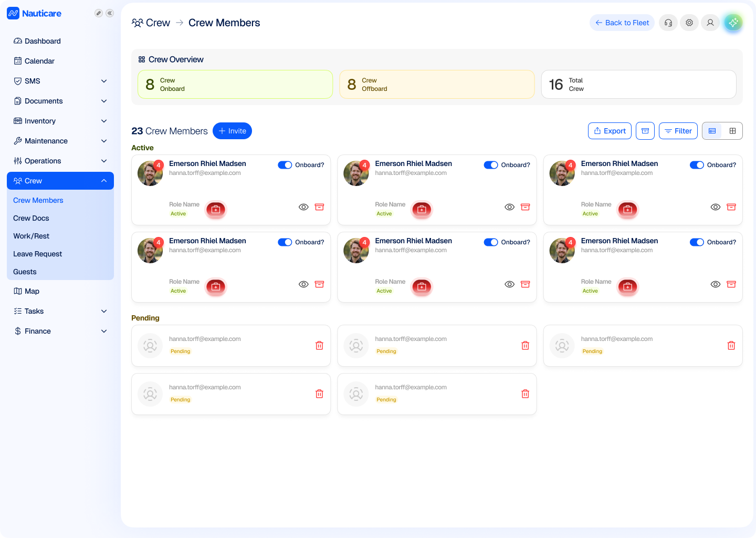This screenshot has height=538, width=756.
Task: Collapse the Crew menu chevron
Action: click(104, 181)
